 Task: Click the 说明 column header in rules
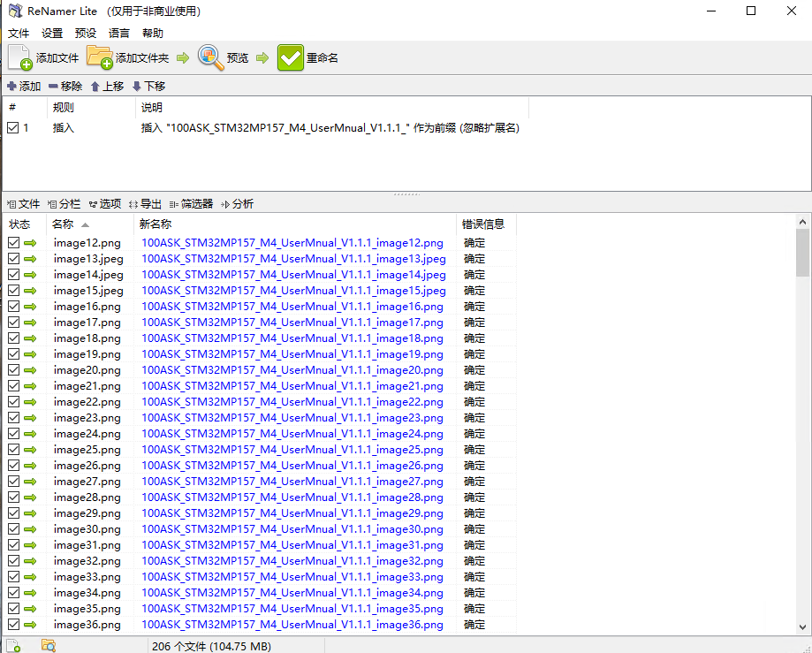point(332,107)
